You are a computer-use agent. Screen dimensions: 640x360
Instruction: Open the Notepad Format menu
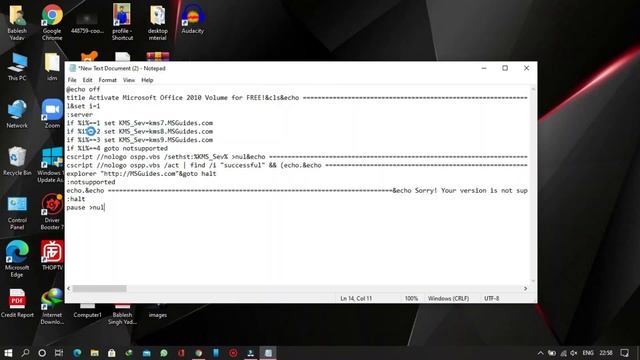(x=107, y=80)
